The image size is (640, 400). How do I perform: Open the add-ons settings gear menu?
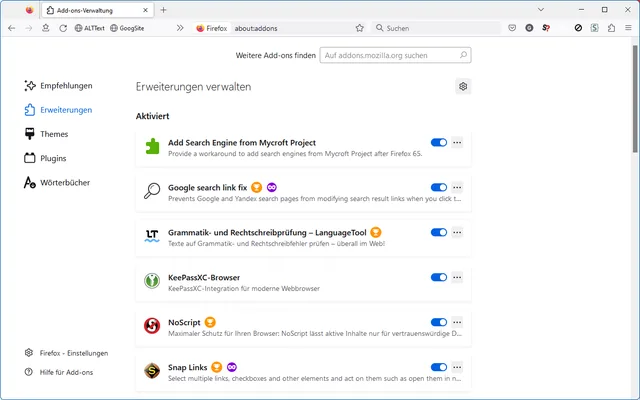463,87
